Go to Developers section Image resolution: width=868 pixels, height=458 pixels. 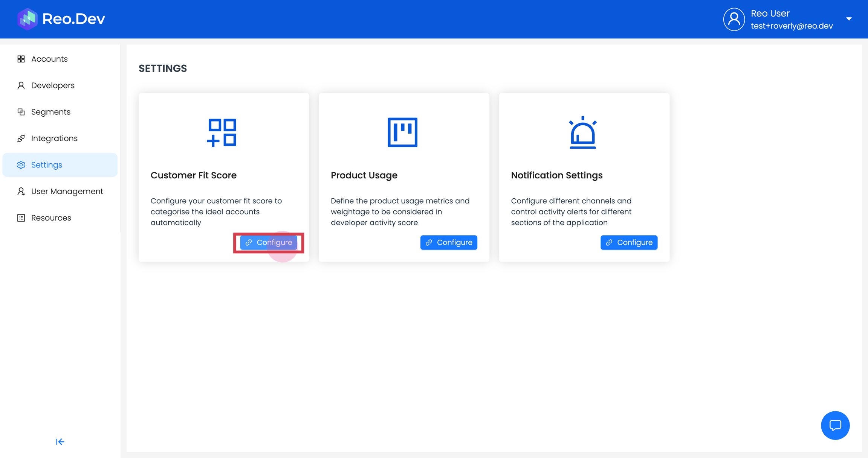tap(53, 85)
